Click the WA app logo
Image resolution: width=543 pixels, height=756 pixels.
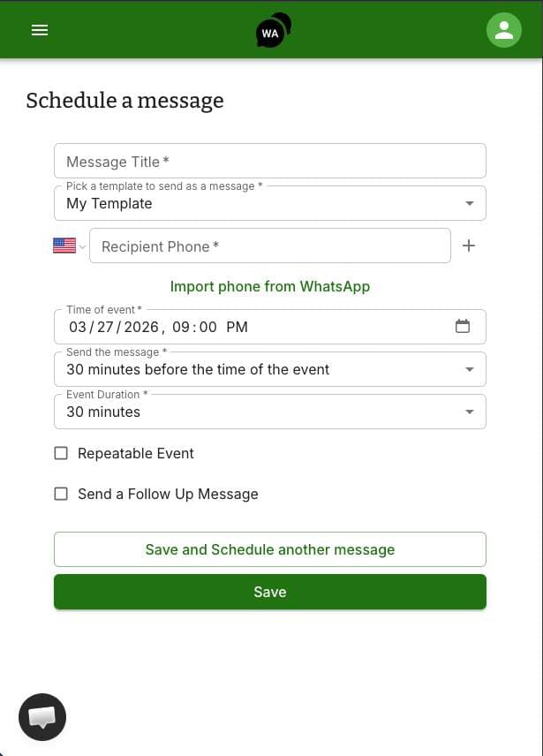click(x=270, y=29)
